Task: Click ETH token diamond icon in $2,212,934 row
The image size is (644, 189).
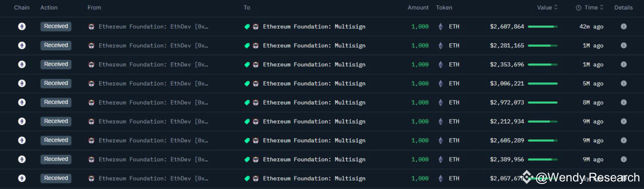Action: pos(441,121)
